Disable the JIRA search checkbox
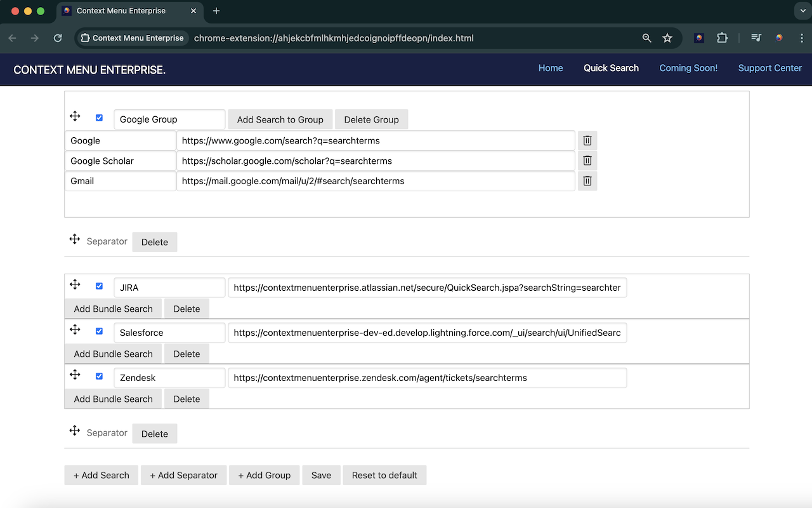 point(99,286)
